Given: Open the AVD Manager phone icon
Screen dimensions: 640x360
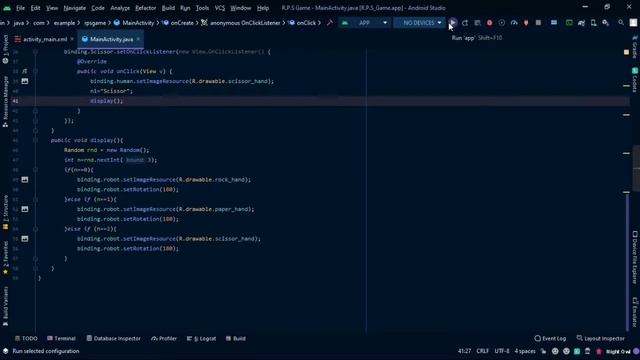Looking at the screenshot, I should coord(593,23).
